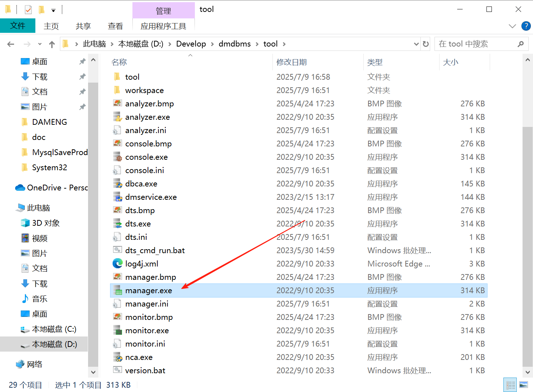Switch to large thumbnails view icon
Viewport: 533px width, 392px height.
click(523, 385)
